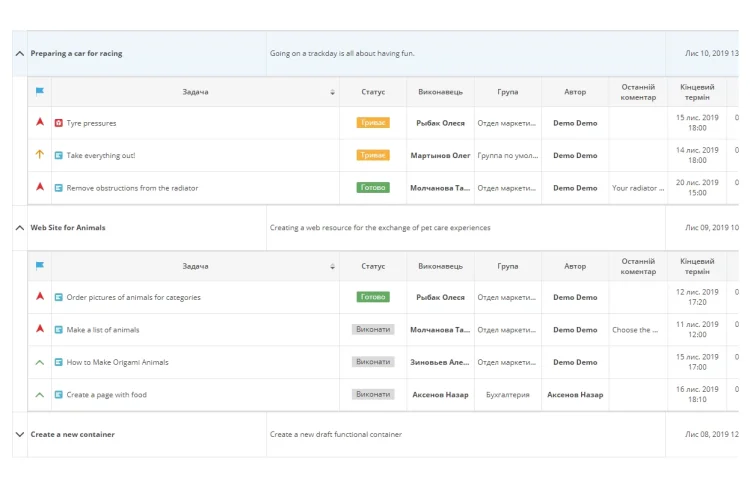Collapse the Web Site for Animals group

pyautogui.click(x=19, y=228)
